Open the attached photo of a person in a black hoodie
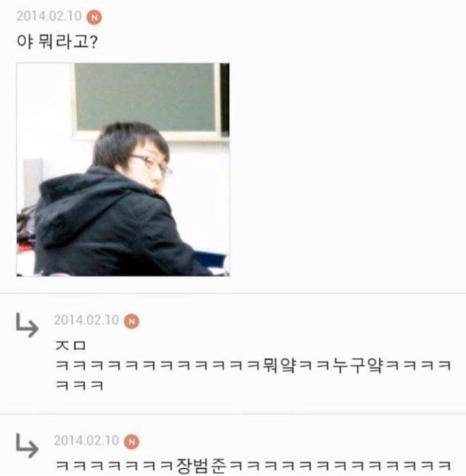466x476 pixels. point(123,170)
